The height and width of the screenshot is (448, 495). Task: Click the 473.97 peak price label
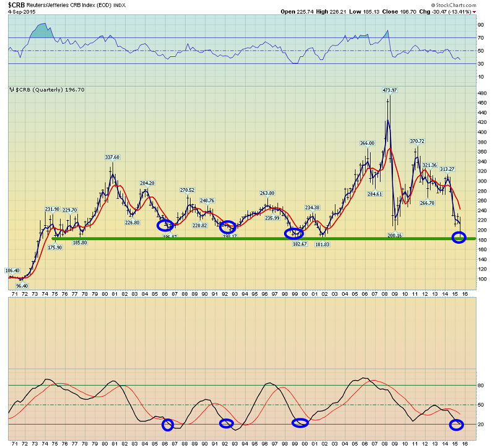[390, 90]
